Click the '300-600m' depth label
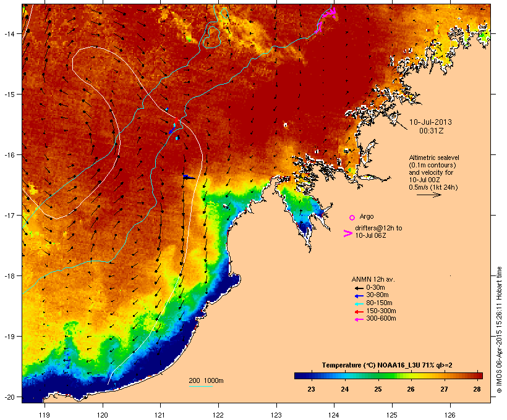 (381, 319)
